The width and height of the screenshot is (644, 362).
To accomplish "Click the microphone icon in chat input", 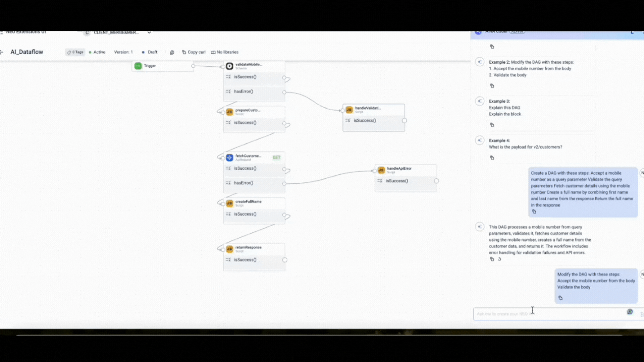I will (630, 312).
